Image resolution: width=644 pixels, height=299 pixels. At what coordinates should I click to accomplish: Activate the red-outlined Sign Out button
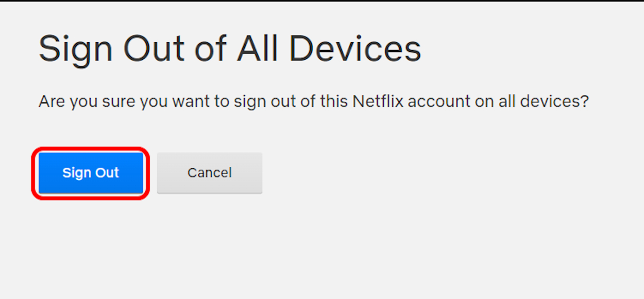pos(91,173)
